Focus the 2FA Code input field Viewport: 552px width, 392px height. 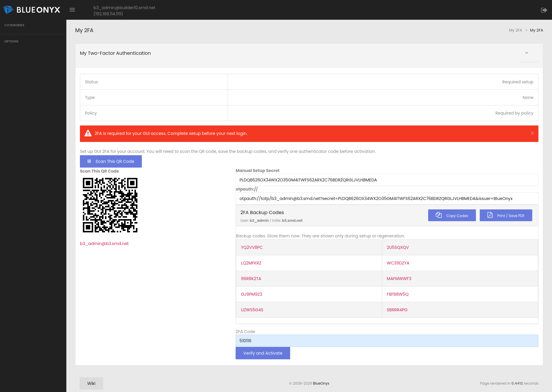(x=387, y=341)
